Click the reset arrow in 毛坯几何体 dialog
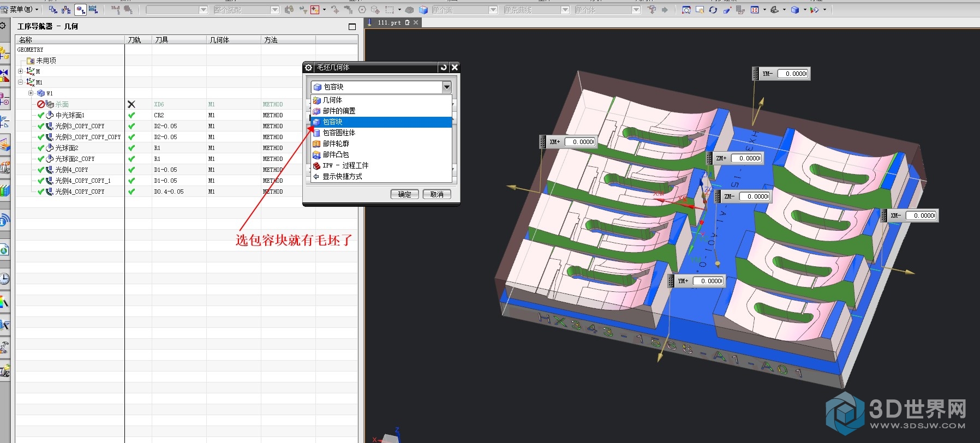This screenshot has height=443, width=980. 444,67
